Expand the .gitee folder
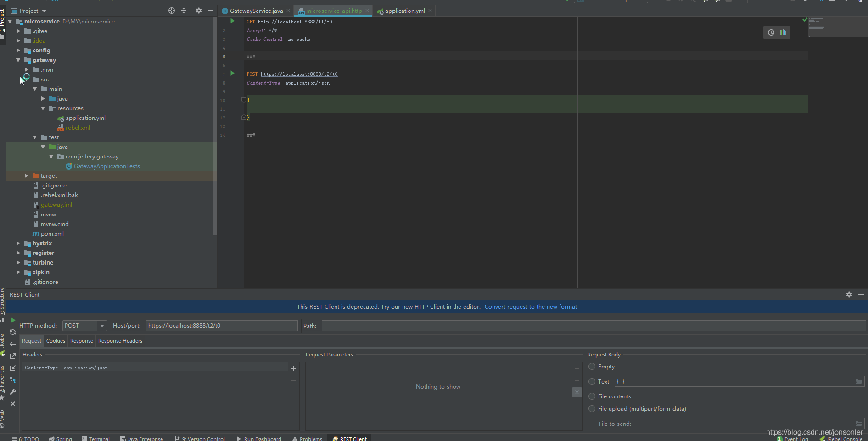This screenshot has height=441, width=868. [18, 31]
